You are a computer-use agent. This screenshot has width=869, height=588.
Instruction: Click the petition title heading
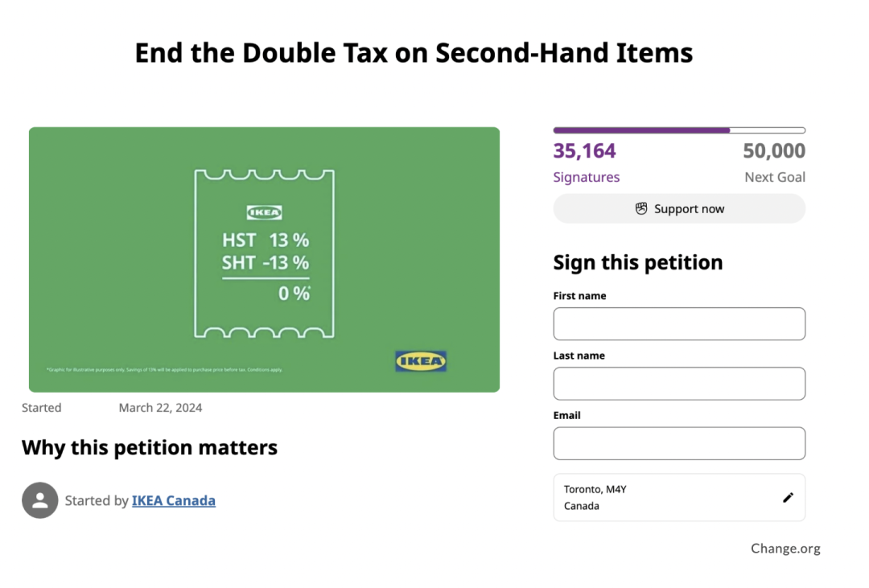(414, 53)
